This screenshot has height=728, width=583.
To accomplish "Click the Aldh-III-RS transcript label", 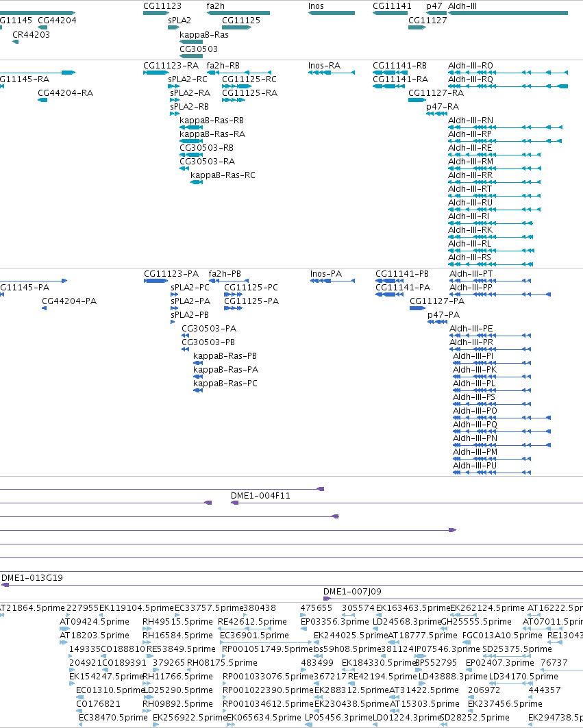I will 469,258.
